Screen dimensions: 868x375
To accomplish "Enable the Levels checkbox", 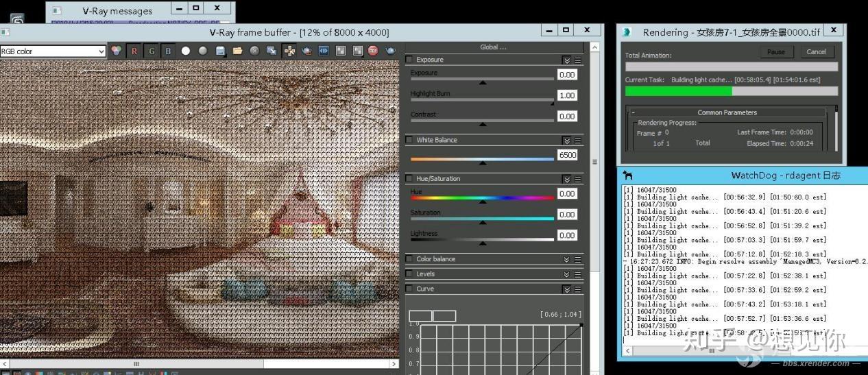I will [409, 274].
